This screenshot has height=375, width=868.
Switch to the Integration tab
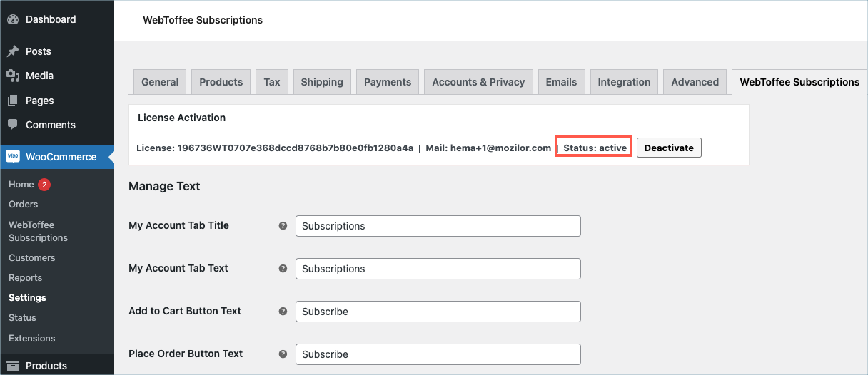pyautogui.click(x=624, y=82)
